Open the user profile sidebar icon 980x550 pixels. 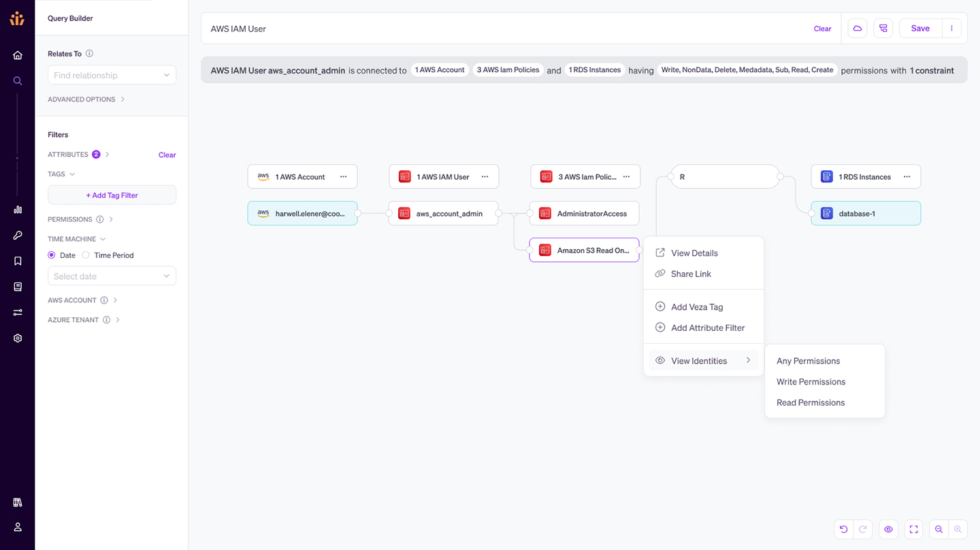[18, 527]
